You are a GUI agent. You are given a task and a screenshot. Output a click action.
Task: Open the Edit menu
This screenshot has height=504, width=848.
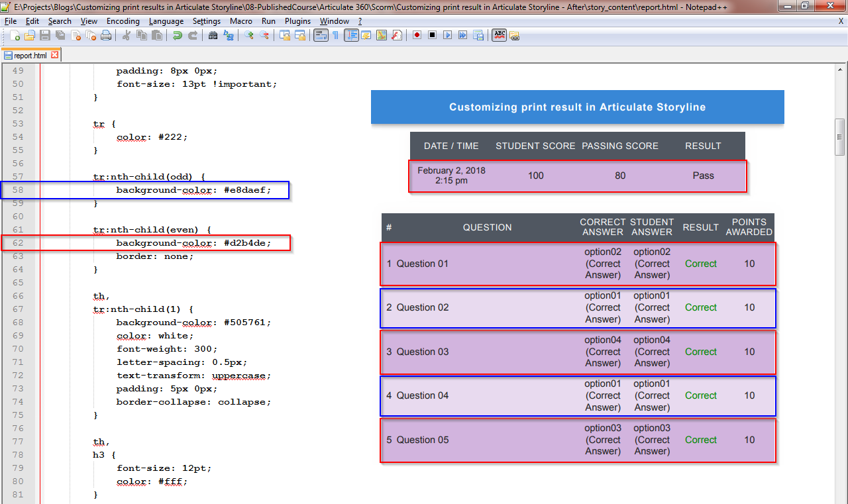[x=32, y=21]
